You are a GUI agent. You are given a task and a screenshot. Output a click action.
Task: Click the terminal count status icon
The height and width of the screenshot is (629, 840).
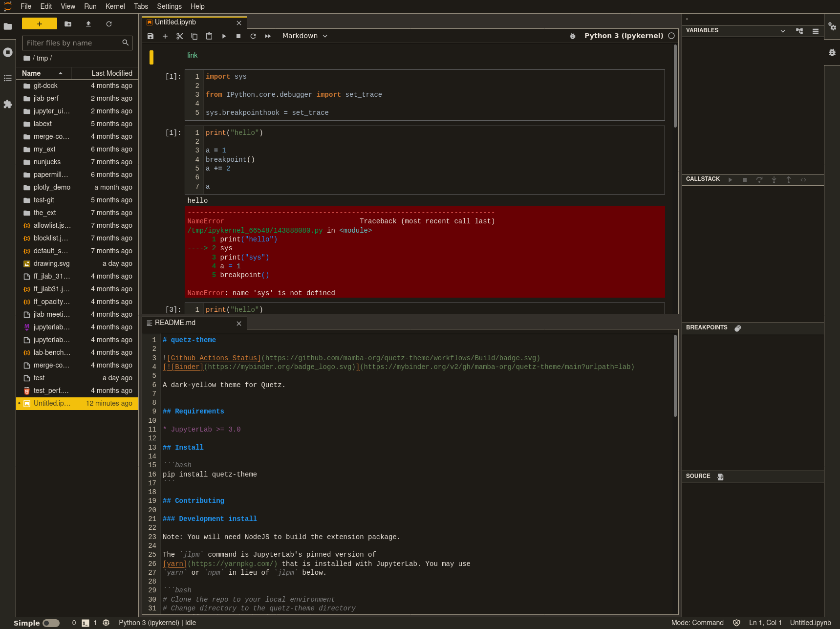pos(86,623)
